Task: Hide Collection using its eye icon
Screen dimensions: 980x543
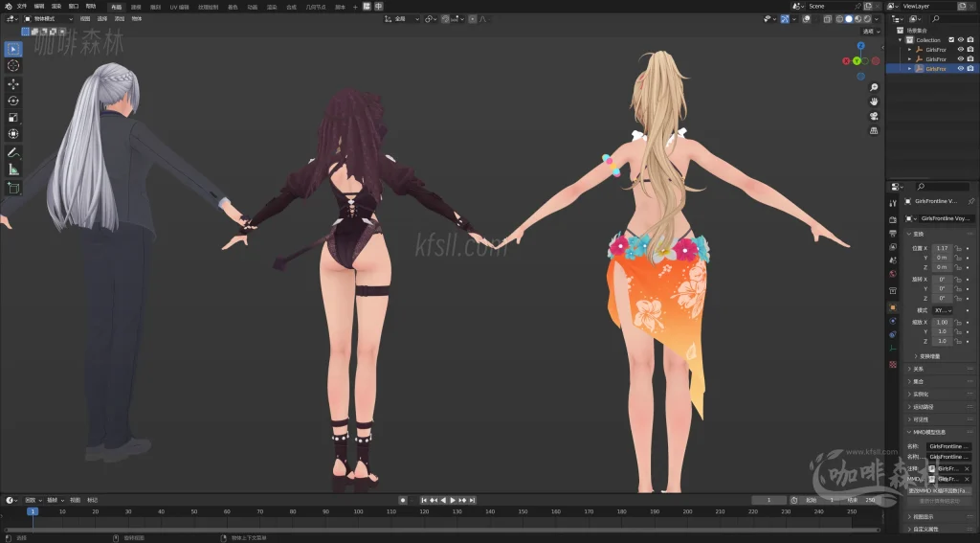Action: [961, 40]
